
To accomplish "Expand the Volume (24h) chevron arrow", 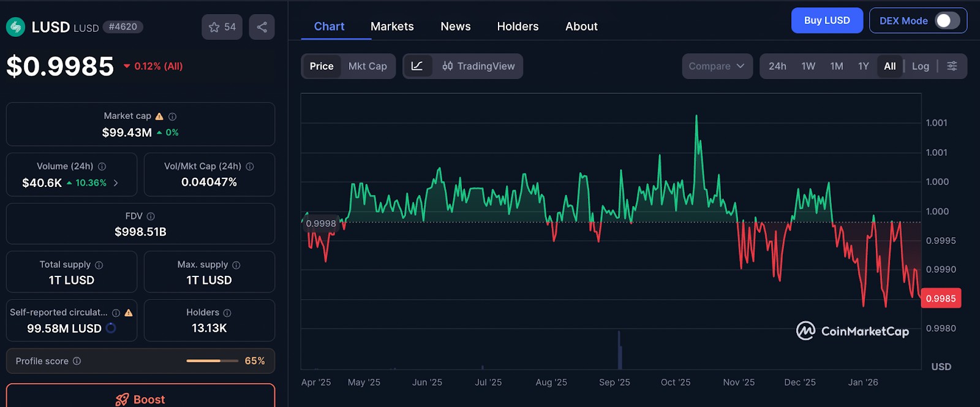I will [116, 183].
